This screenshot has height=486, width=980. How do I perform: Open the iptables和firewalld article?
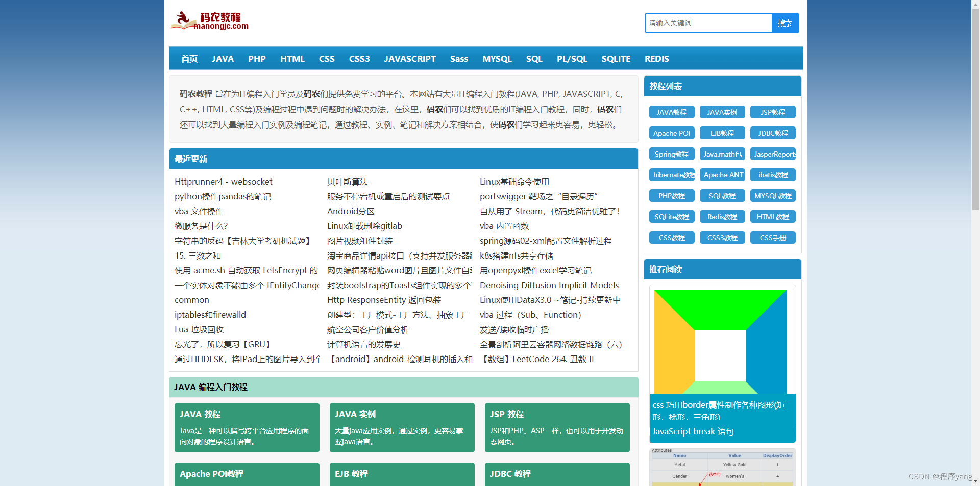pos(210,315)
